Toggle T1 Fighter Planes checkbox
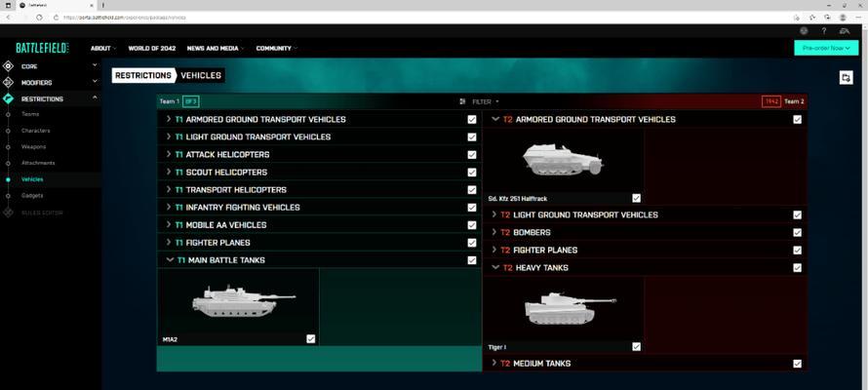This screenshot has height=390, width=868. 472,243
